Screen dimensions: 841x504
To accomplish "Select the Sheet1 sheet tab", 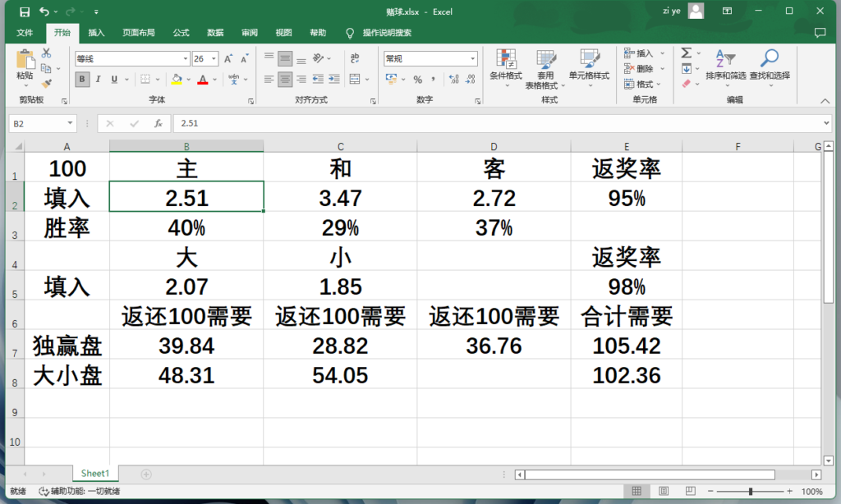I will [94, 474].
